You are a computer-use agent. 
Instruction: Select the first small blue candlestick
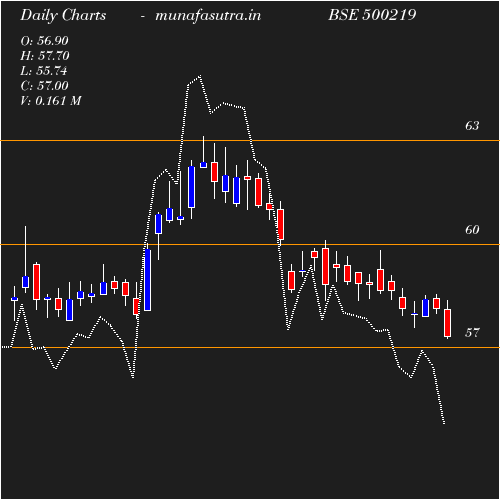pos(14,299)
